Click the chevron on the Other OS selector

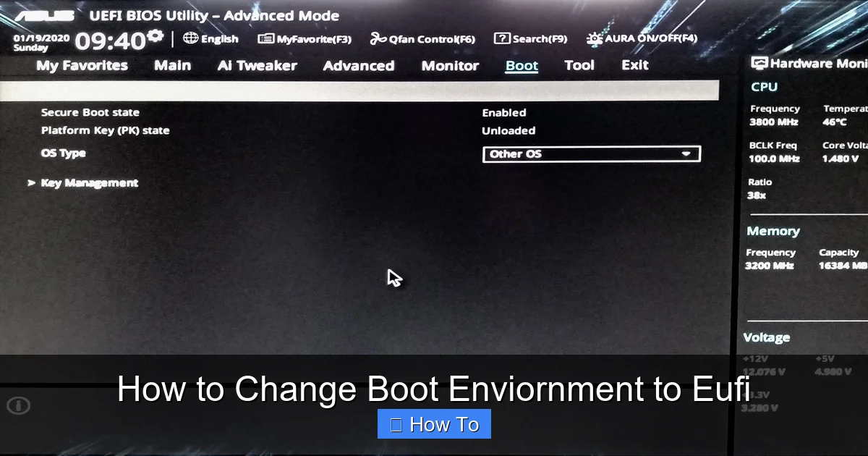[x=685, y=153]
